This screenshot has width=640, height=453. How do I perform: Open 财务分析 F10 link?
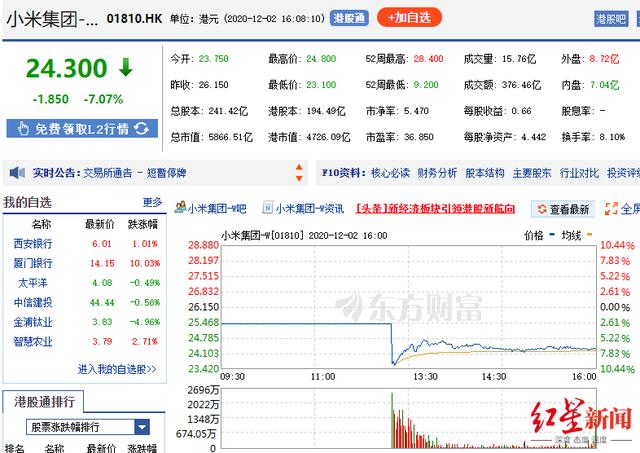[437, 173]
